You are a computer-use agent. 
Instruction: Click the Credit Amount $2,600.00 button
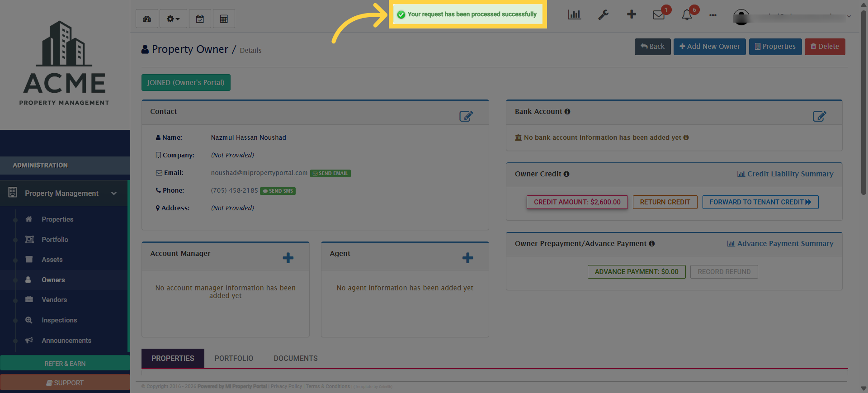point(577,202)
